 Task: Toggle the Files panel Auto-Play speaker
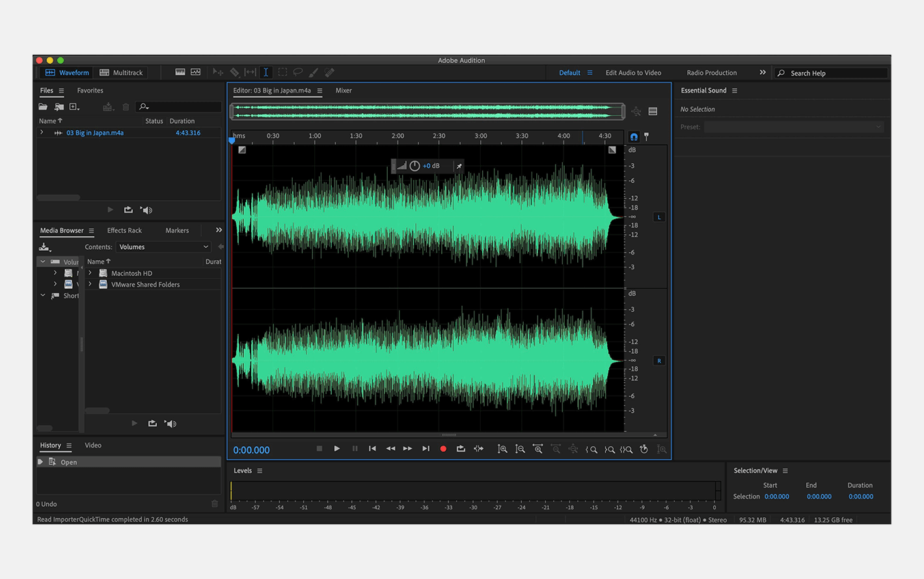pyautogui.click(x=146, y=210)
